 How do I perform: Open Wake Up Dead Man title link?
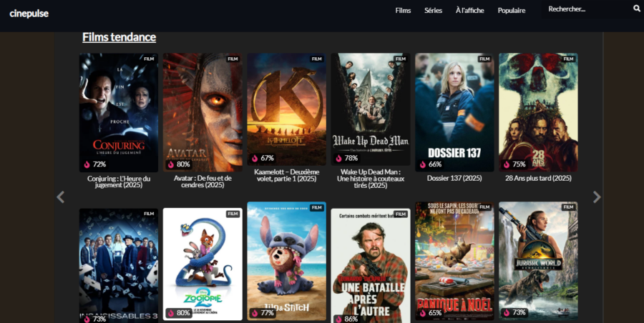click(x=371, y=179)
